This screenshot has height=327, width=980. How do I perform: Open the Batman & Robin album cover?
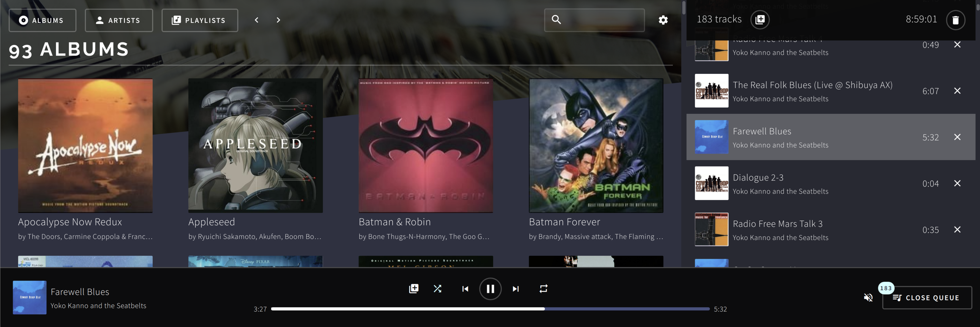click(426, 146)
